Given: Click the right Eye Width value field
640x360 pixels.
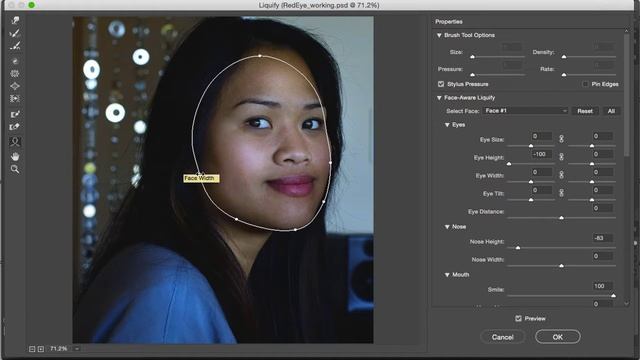Looking at the screenshot, I should pos(602,172).
